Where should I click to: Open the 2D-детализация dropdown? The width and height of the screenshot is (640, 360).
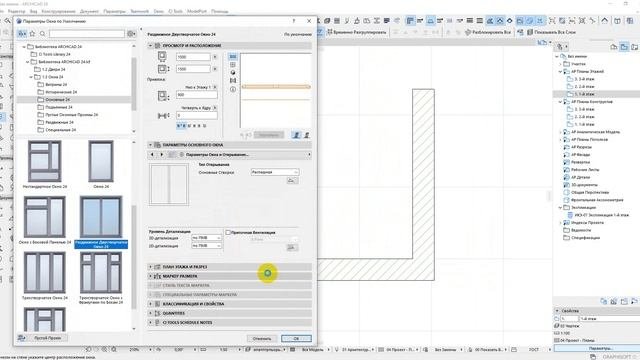(207, 246)
